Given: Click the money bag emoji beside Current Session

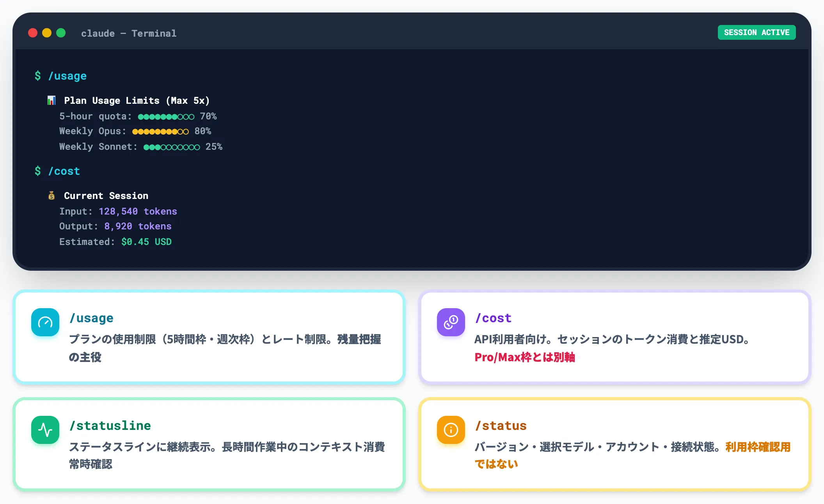Looking at the screenshot, I should tap(51, 195).
